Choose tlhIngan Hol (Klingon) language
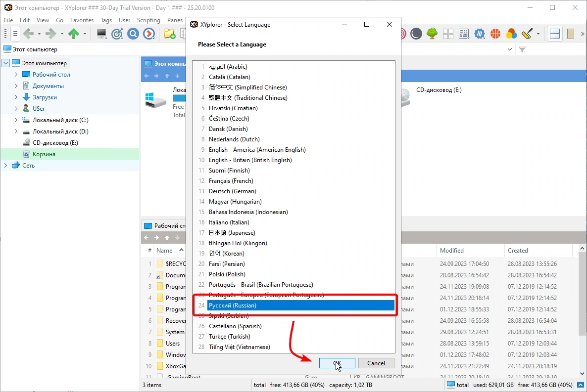Screen dimensions: 587x392 tap(301, 243)
